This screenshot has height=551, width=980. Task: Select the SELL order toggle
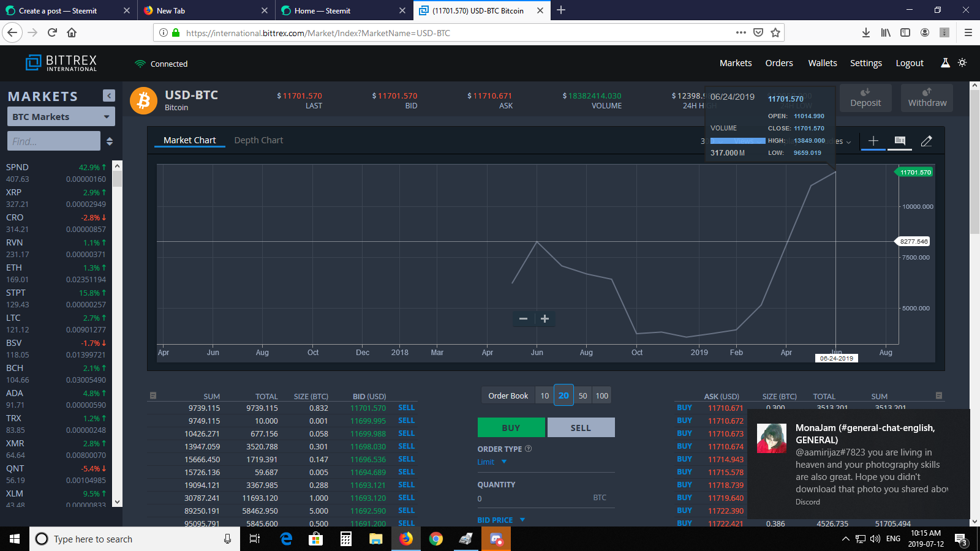pyautogui.click(x=581, y=427)
